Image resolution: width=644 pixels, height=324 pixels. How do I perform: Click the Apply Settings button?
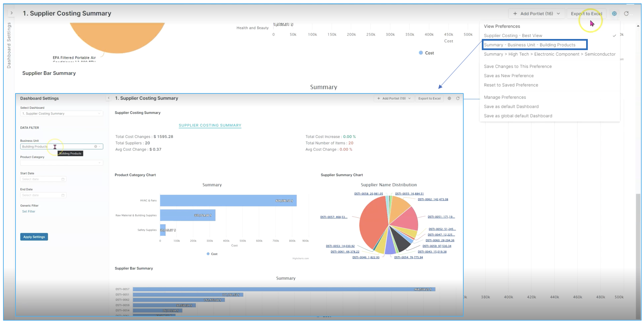coord(34,237)
